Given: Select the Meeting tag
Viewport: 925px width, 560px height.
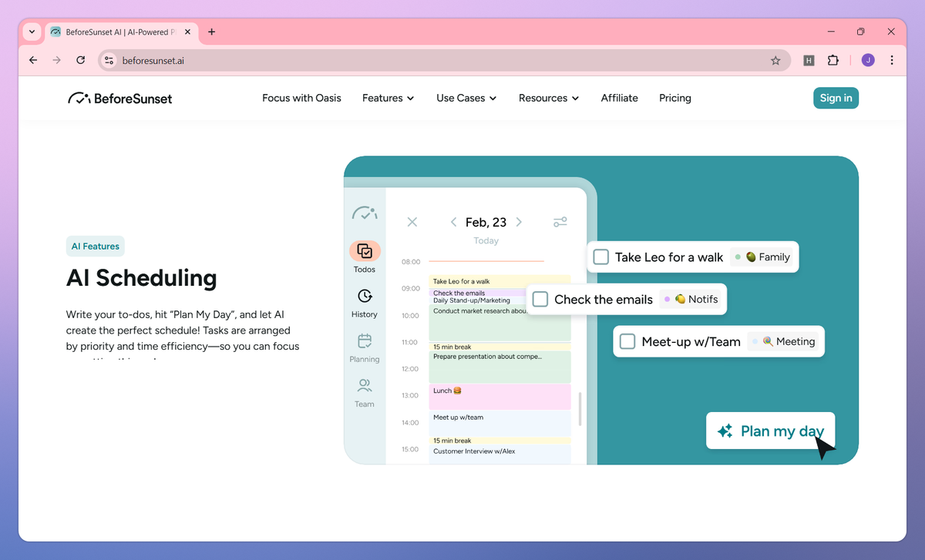Looking at the screenshot, I should click(x=783, y=341).
